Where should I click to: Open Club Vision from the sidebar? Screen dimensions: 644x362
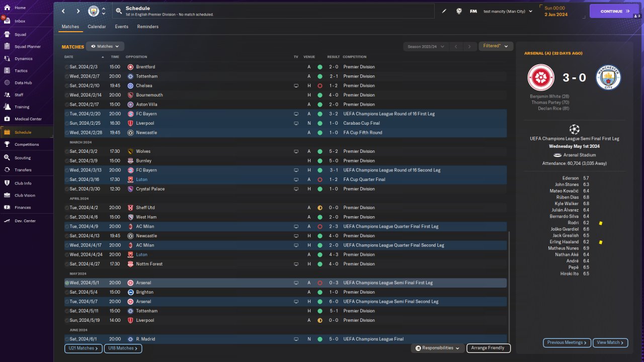25,196
